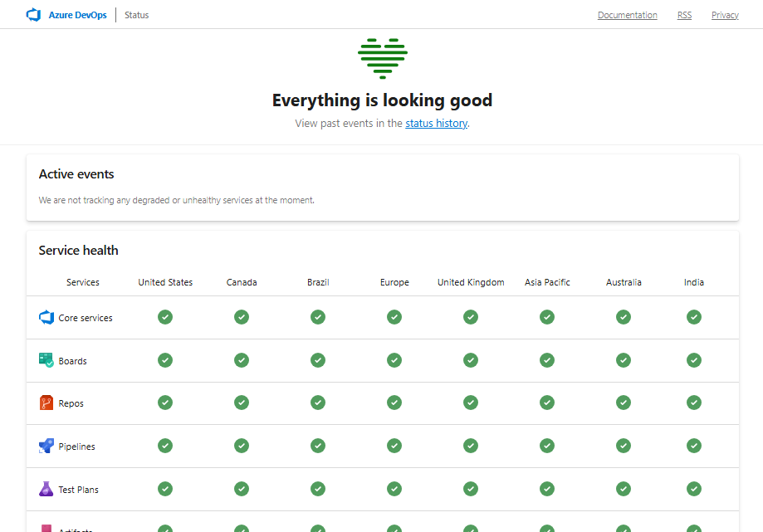Click Test Plans Canada health check
Viewport: 763px width, 532px height.
click(x=242, y=489)
